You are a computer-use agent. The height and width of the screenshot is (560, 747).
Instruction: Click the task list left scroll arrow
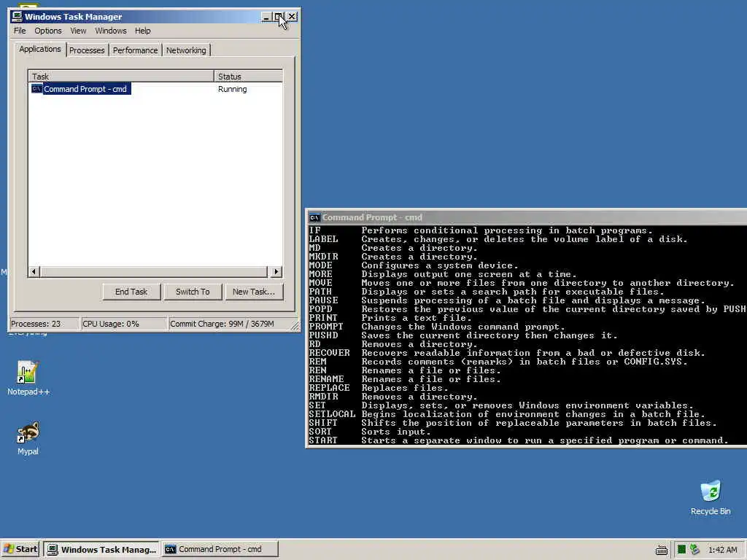coord(34,272)
